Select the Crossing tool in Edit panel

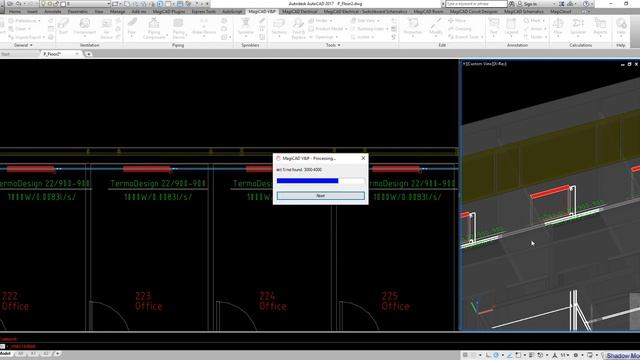click(x=460, y=29)
